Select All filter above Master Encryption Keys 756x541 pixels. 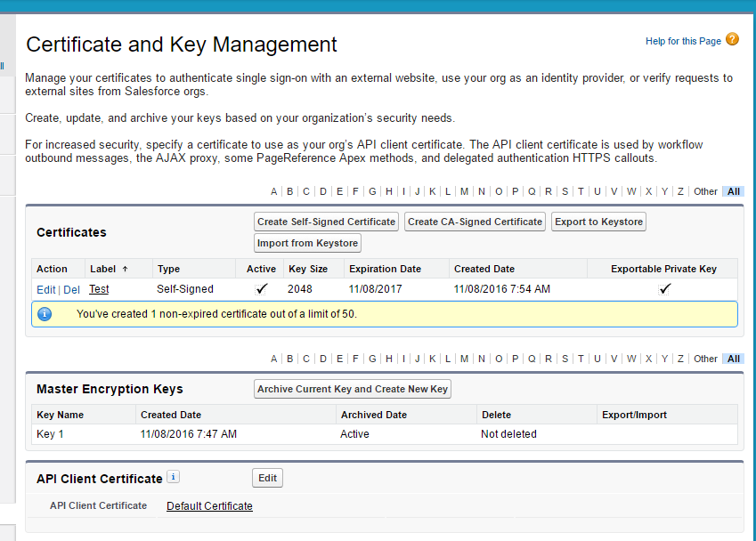(733, 359)
